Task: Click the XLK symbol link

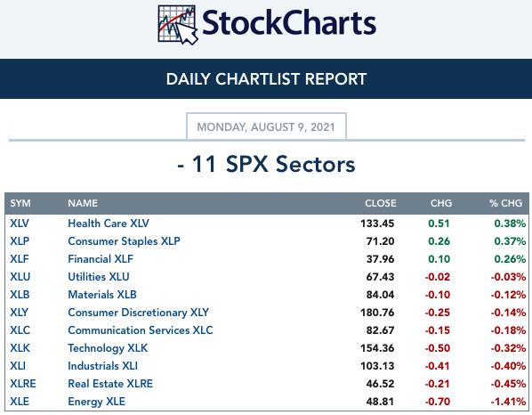Action: coord(20,347)
